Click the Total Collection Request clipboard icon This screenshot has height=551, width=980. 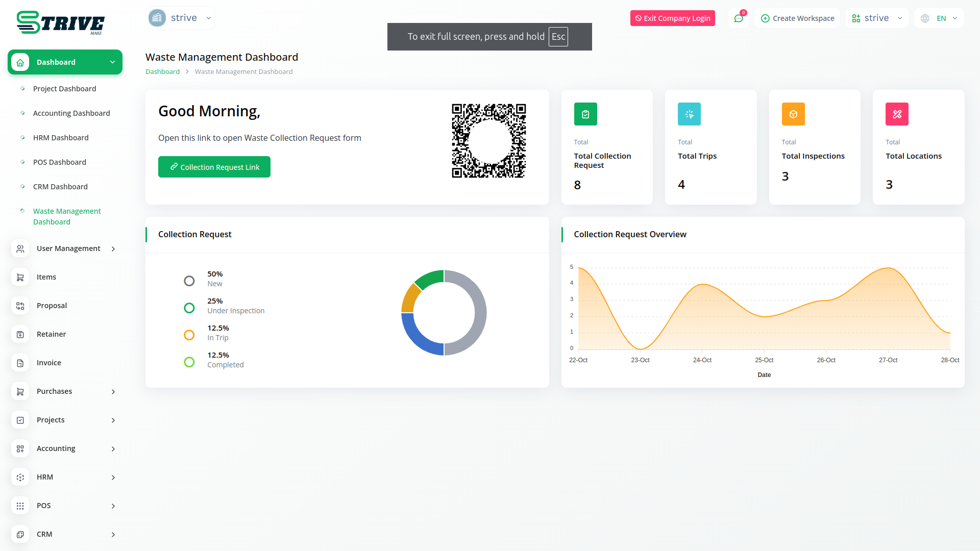tap(585, 114)
